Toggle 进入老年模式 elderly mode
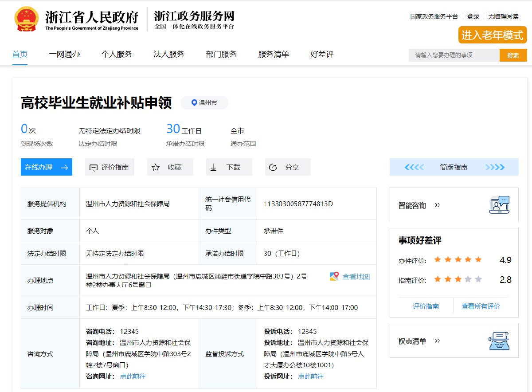 pyautogui.click(x=492, y=35)
